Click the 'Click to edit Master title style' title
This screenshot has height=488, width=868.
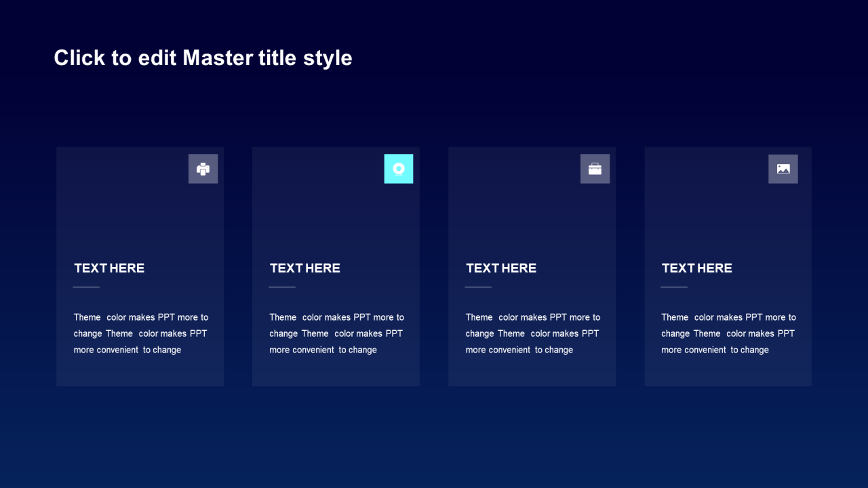coord(203,58)
